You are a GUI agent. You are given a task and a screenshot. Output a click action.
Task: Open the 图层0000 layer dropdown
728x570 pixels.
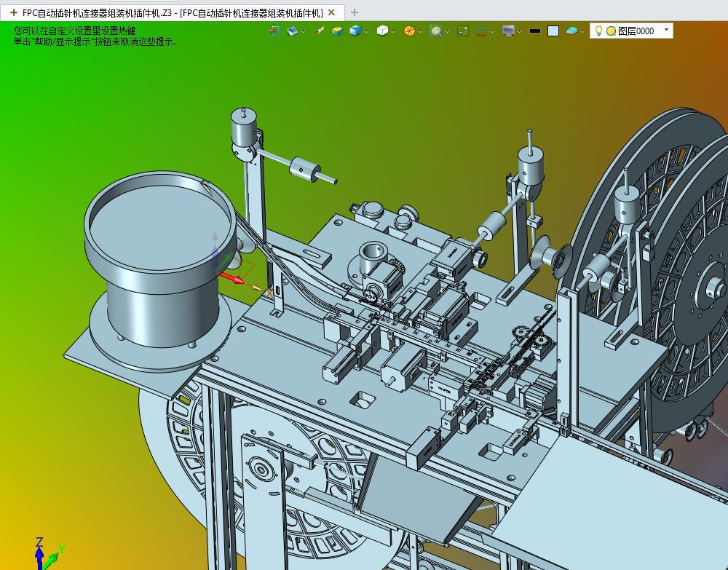(x=666, y=31)
